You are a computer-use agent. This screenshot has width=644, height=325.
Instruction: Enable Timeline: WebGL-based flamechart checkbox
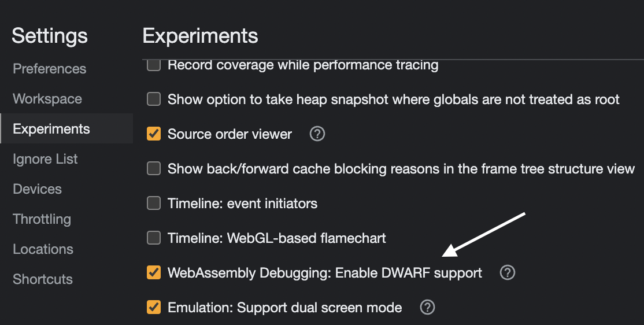[x=153, y=238]
